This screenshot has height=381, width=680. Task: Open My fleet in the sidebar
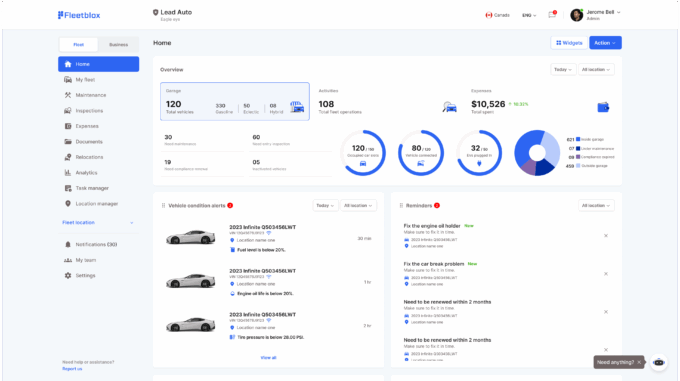(98, 80)
